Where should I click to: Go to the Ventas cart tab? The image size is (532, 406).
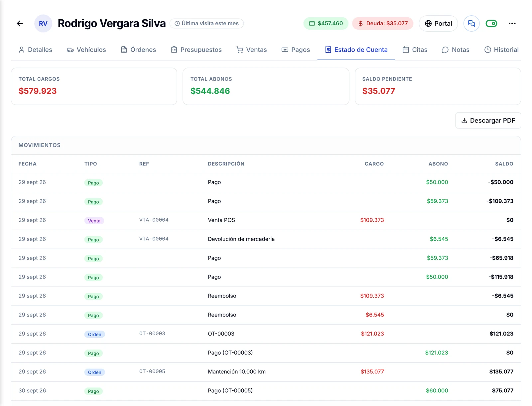coord(252,50)
